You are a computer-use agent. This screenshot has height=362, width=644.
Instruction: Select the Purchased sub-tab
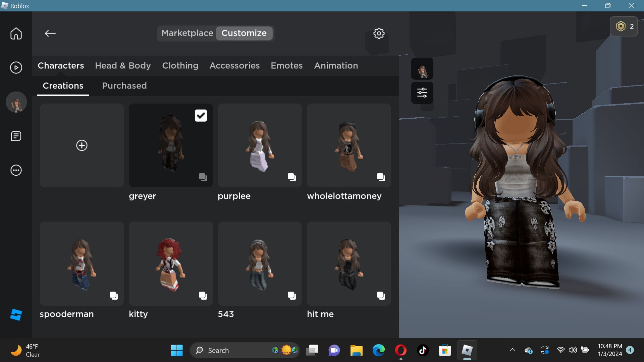[124, 86]
